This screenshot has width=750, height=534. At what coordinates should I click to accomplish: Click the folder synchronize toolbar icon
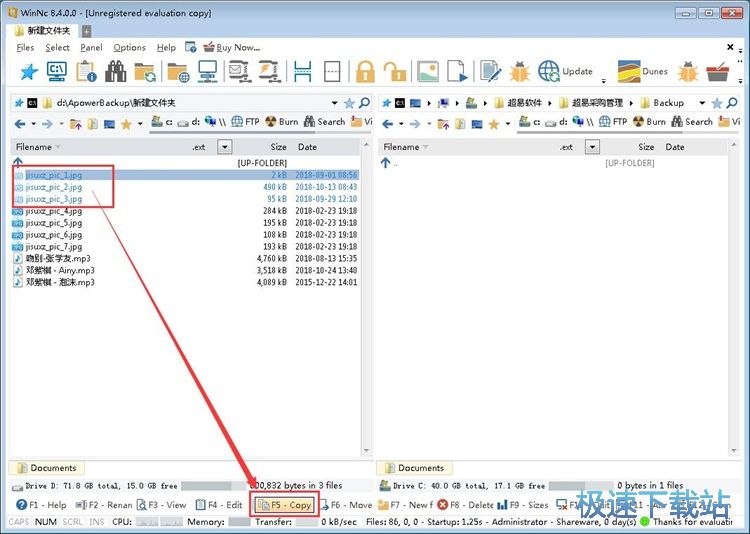[145, 72]
